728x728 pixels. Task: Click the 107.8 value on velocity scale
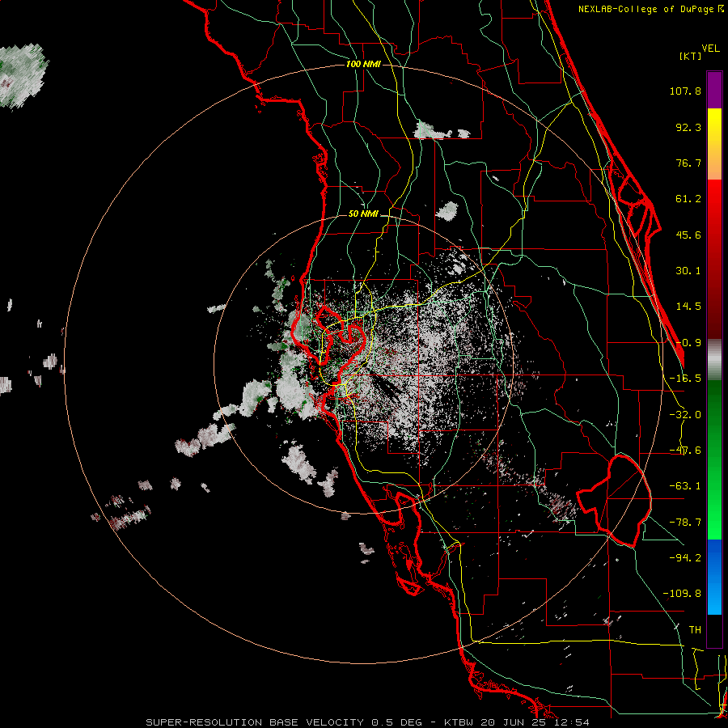[x=685, y=91]
